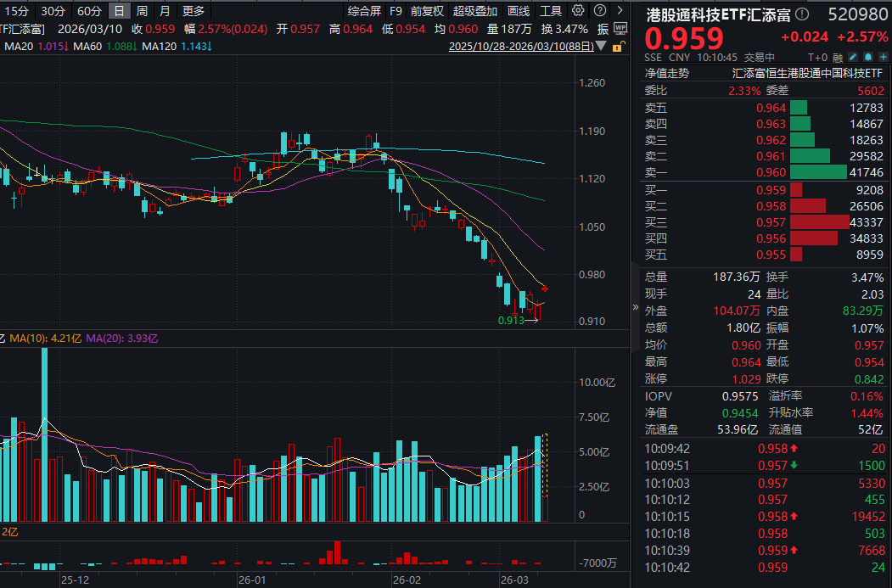Click the info icon next to 港股通科技ETF汇添富

click(803, 13)
